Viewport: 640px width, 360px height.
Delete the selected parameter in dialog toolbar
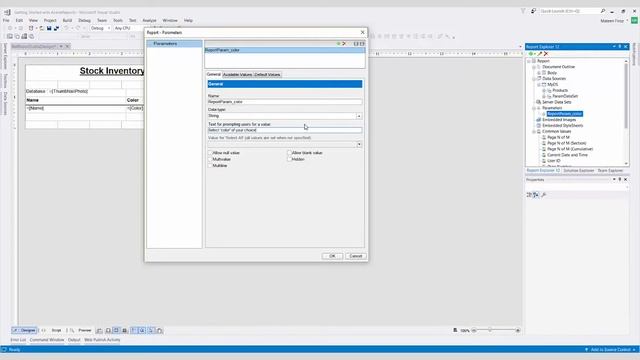[344, 44]
